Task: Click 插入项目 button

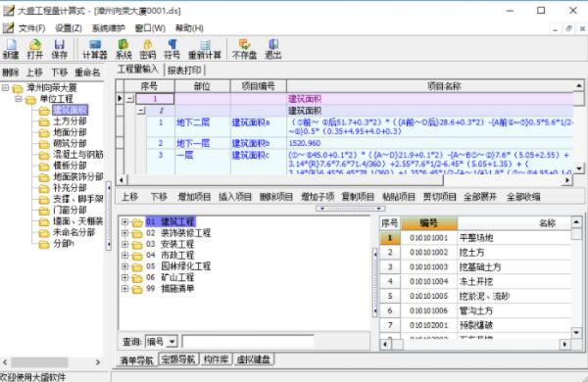Action: [x=235, y=197]
